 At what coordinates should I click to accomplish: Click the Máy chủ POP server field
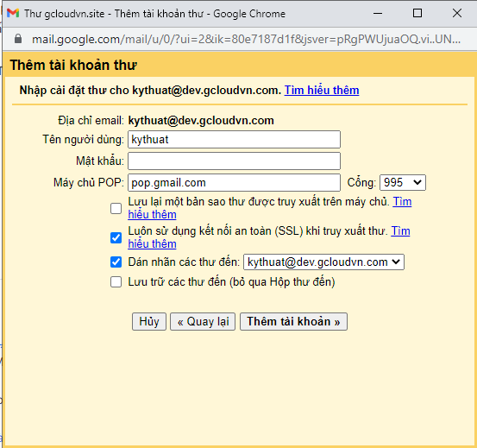(234, 183)
